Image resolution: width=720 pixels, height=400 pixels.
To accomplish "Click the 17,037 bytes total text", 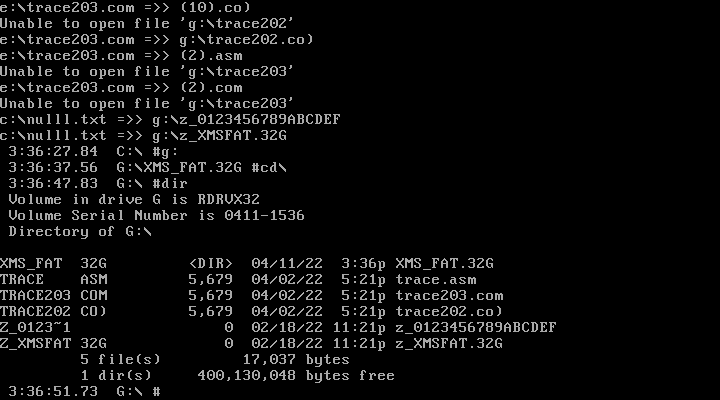I will tap(296, 360).
